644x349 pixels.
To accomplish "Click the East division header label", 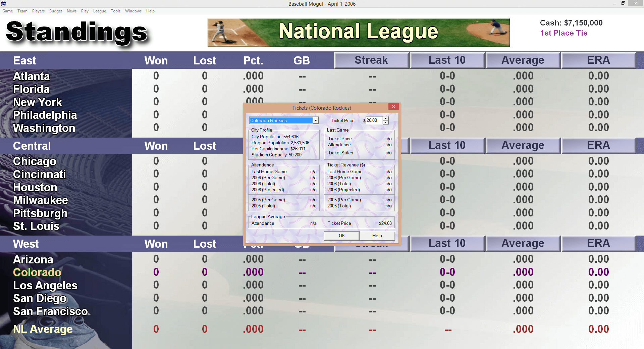I will [24, 61].
